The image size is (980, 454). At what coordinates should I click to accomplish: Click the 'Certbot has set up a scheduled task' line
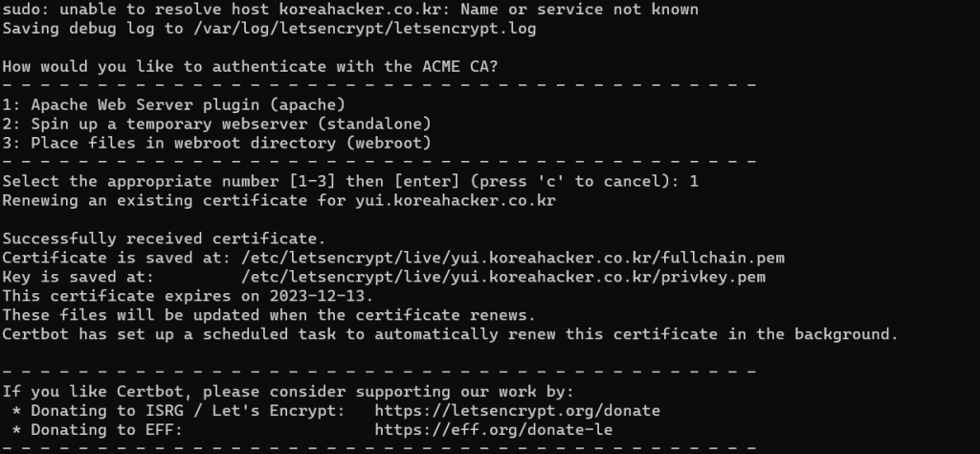pos(450,334)
